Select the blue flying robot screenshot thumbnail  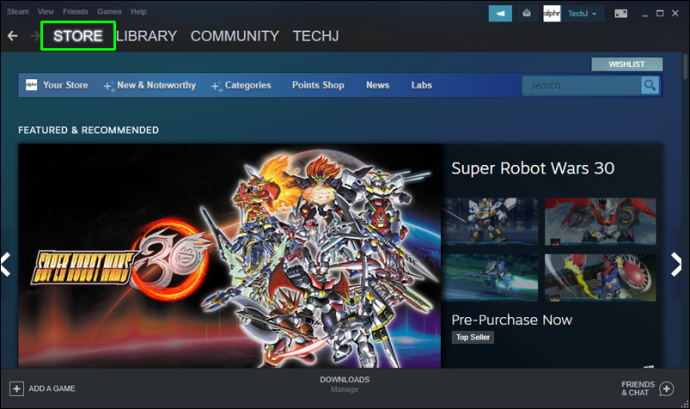pyautogui.click(x=491, y=278)
